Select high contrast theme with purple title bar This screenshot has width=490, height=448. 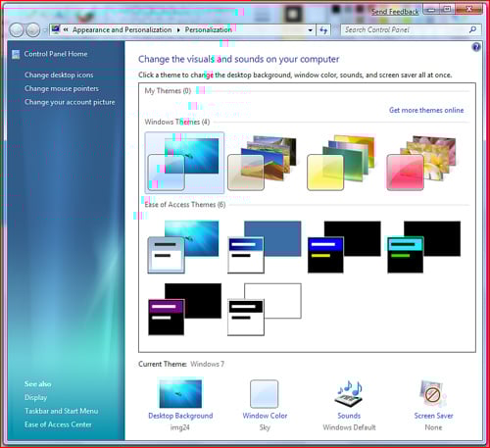tap(184, 309)
